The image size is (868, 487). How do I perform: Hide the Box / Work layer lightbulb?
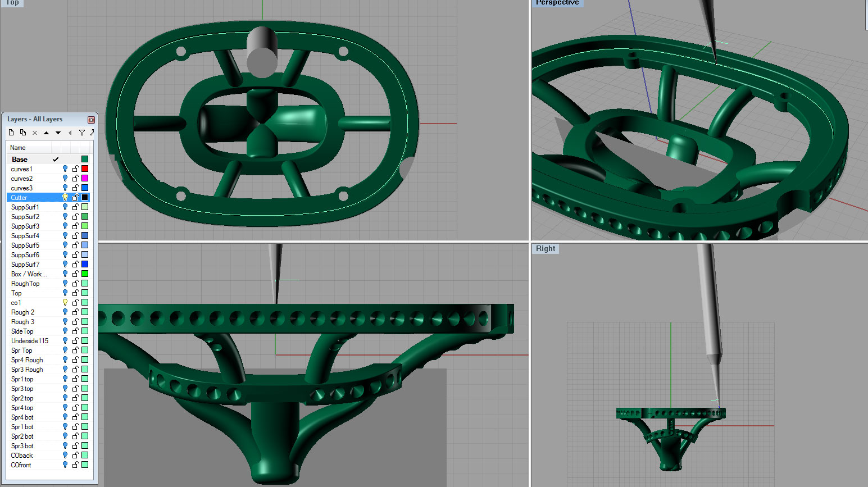(x=65, y=274)
